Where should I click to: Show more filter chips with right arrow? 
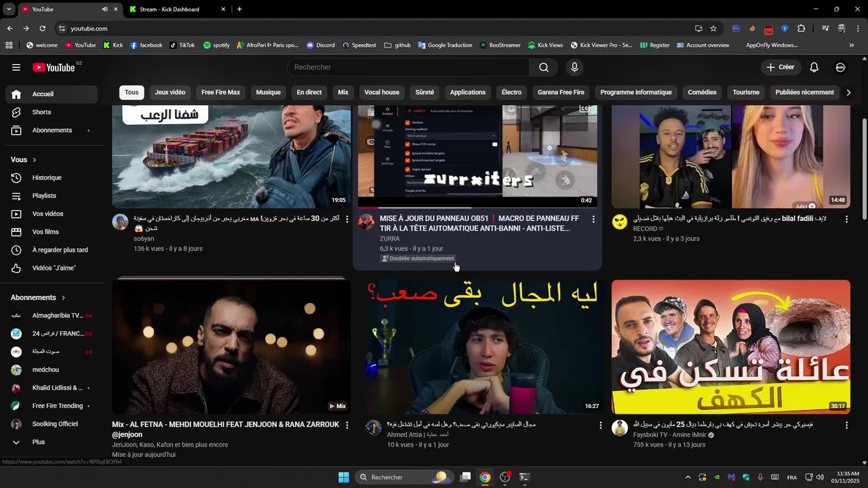848,92
